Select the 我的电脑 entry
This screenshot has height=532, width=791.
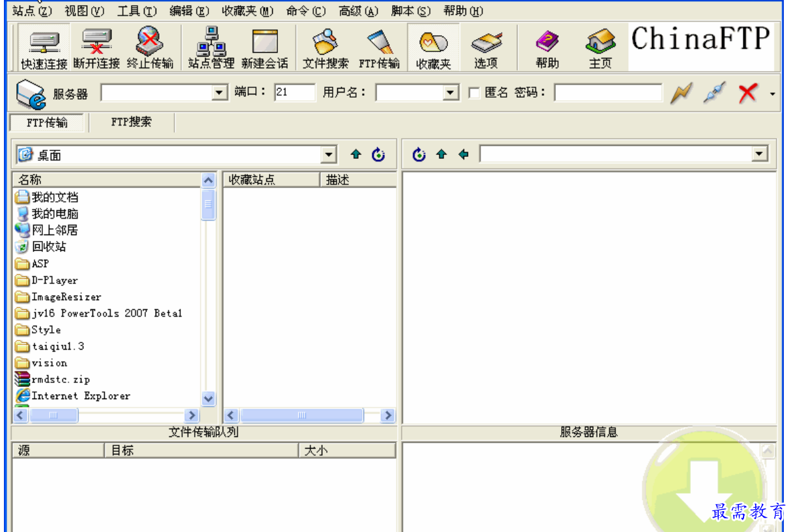47,214
